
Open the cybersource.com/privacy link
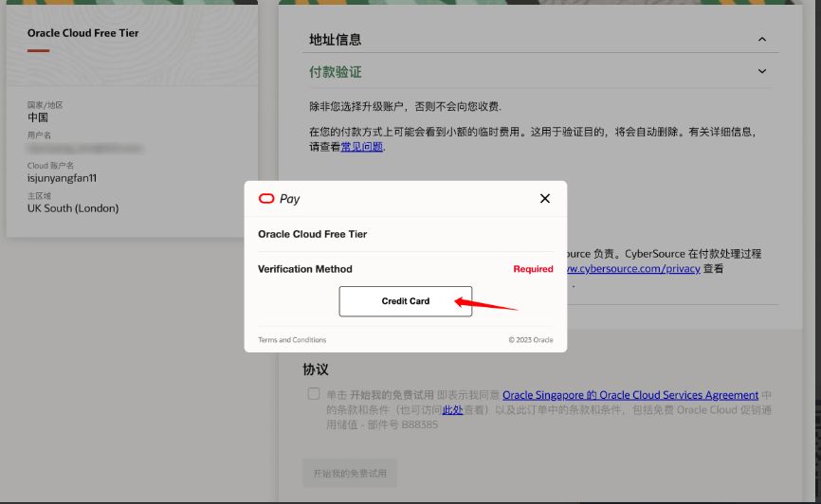(x=633, y=268)
